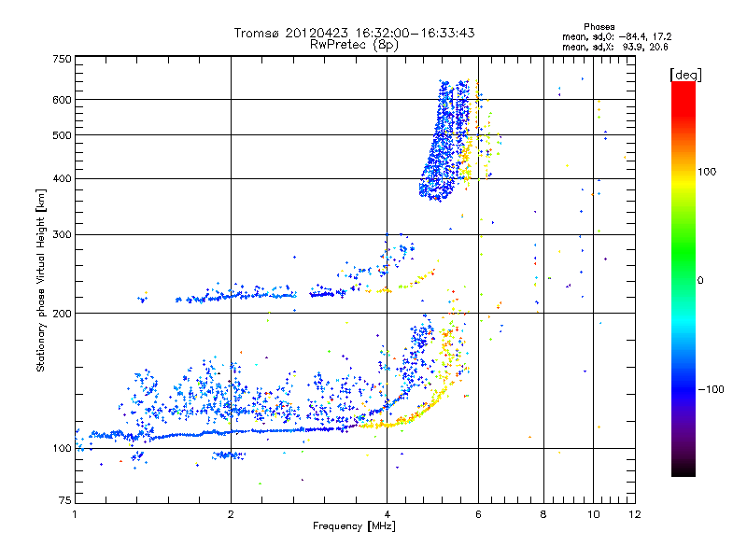Click x-axis tick label '2'
The image size is (747, 560).
[x=231, y=514]
